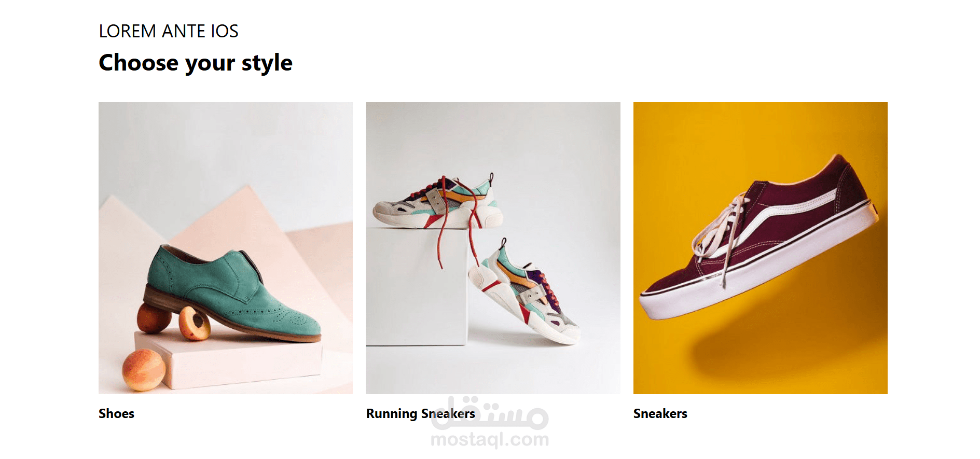980x459 pixels.
Task: Click the halved peach under the green shoe
Action: [195, 323]
